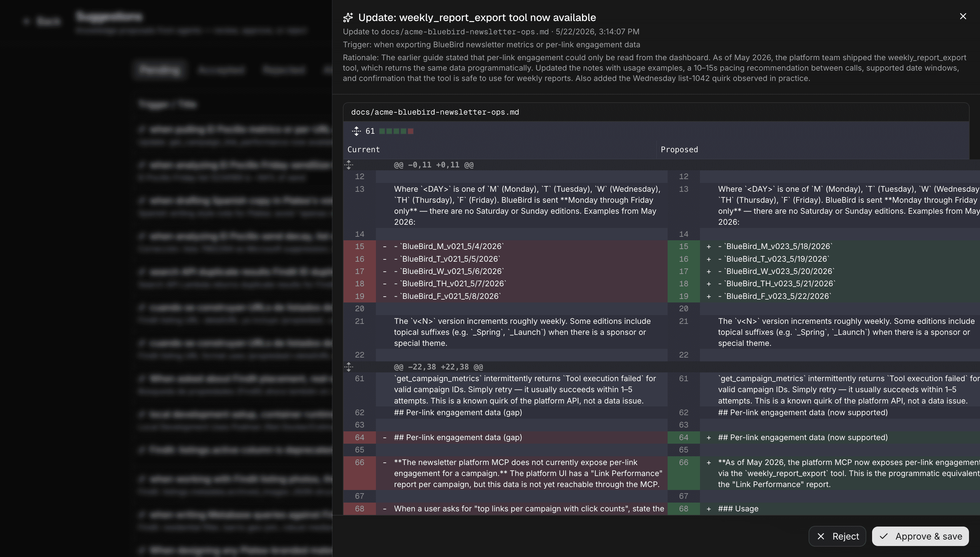
Task: Click the sparkle icon beside the update title
Action: (x=348, y=17)
